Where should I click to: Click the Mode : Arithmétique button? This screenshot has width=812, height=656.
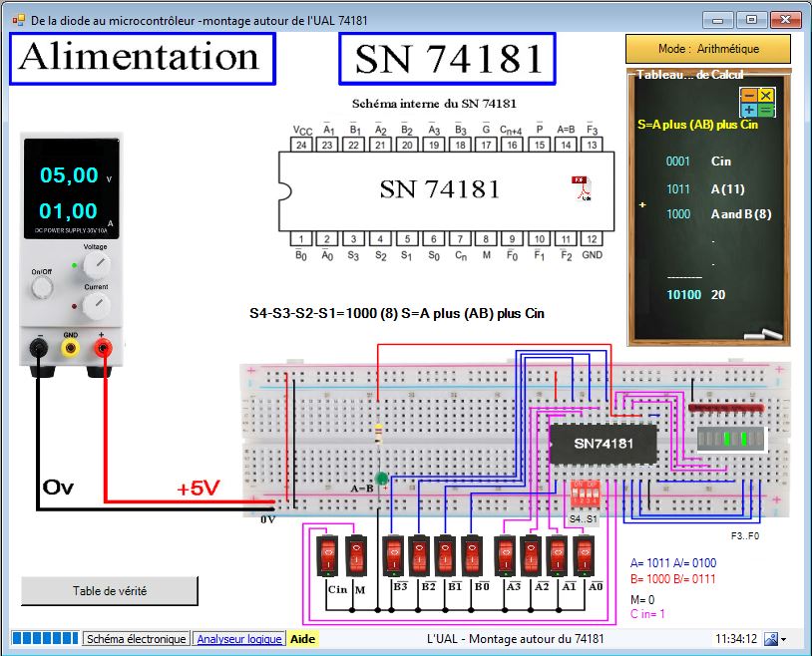click(708, 49)
